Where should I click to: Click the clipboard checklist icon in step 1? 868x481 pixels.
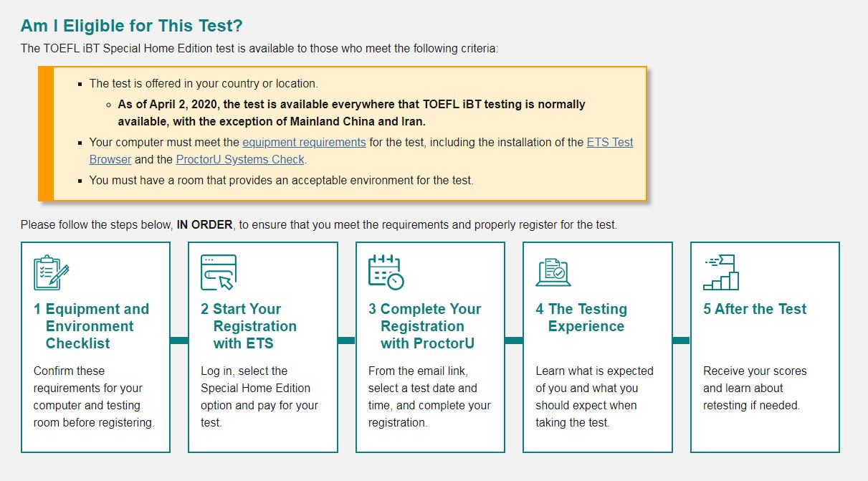click(52, 272)
